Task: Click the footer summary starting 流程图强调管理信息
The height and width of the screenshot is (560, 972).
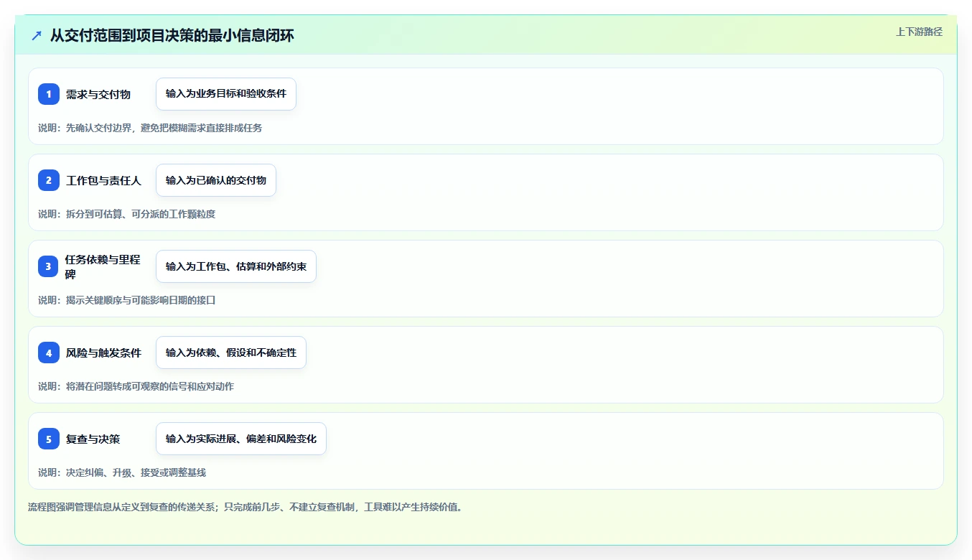Action: tap(246, 507)
